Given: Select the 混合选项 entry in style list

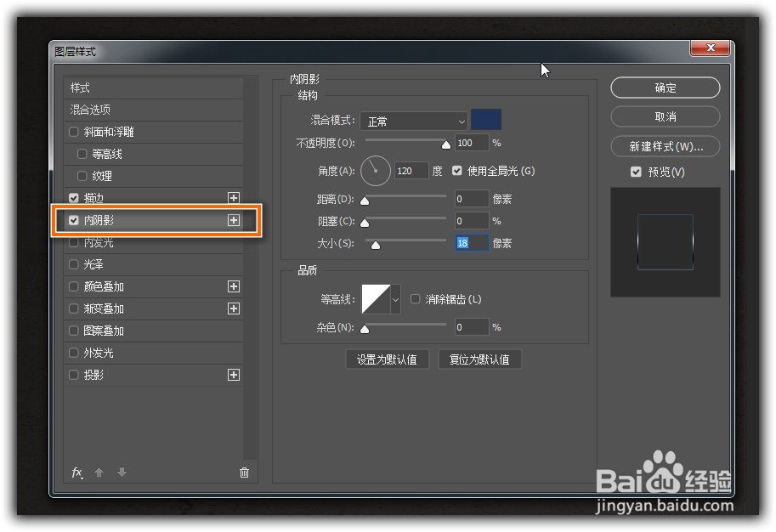Looking at the screenshot, I should pyautogui.click(x=91, y=110).
